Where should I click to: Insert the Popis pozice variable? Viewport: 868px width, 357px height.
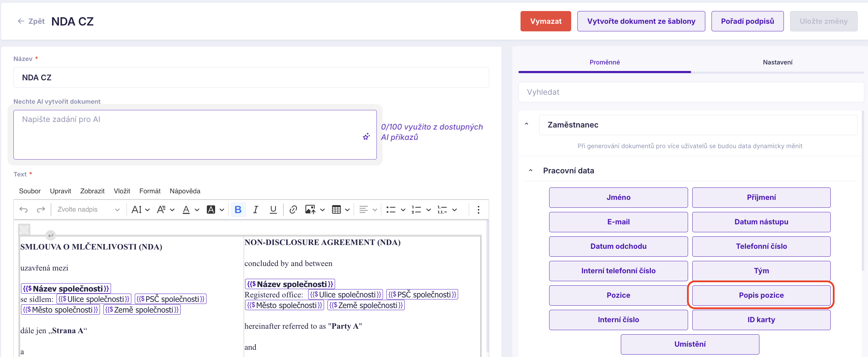pyautogui.click(x=761, y=295)
